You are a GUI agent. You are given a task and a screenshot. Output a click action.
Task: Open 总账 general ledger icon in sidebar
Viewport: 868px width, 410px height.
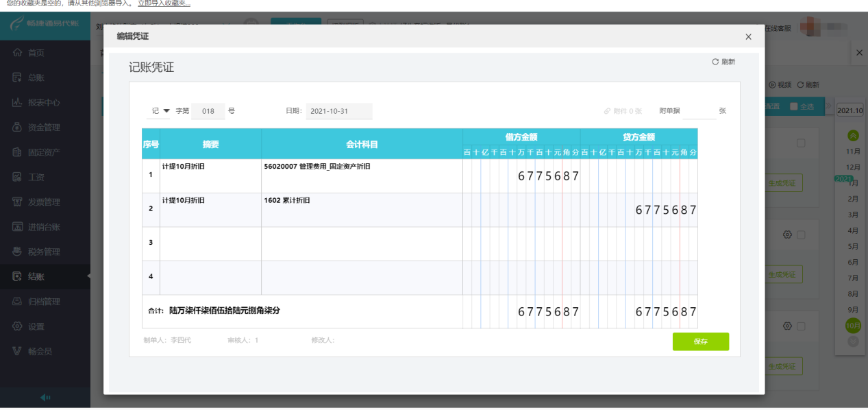point(18,77)
